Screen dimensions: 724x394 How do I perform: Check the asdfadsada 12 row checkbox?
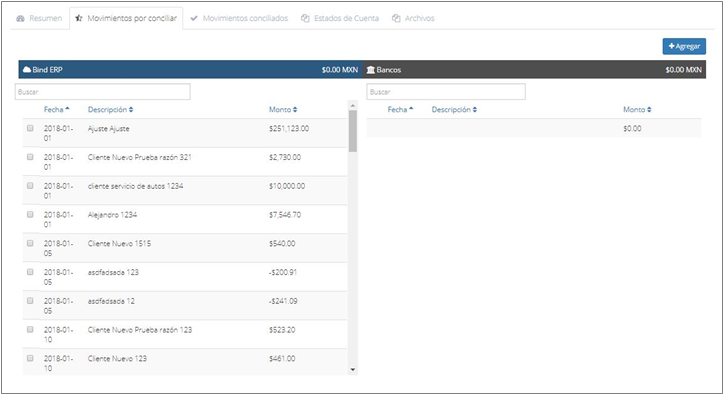tap(30, 300)
